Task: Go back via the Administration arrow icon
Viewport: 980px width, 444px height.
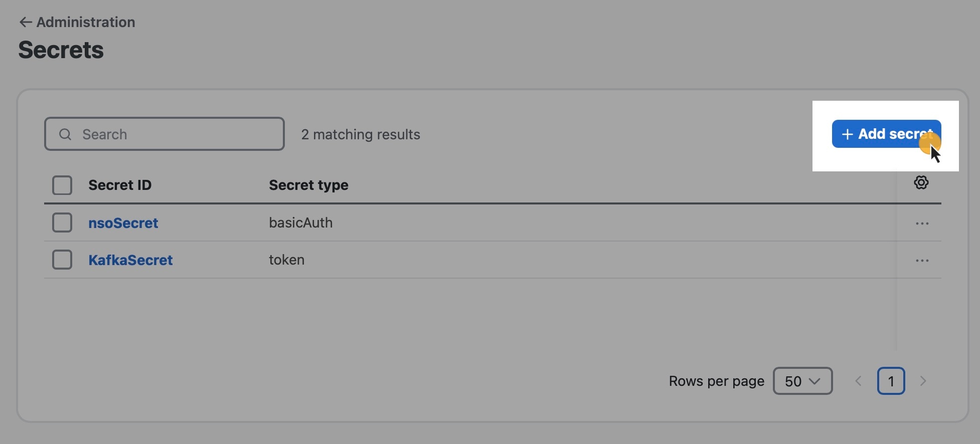Action: click(26, 22)
